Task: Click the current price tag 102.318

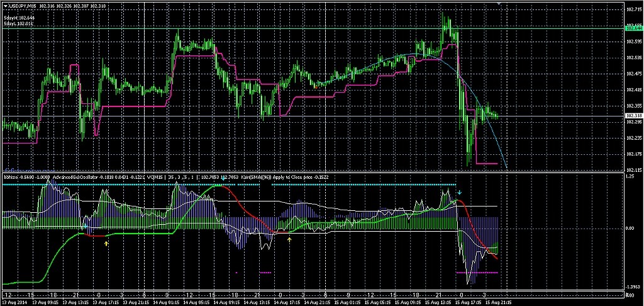Action: (x=633, y=116)
